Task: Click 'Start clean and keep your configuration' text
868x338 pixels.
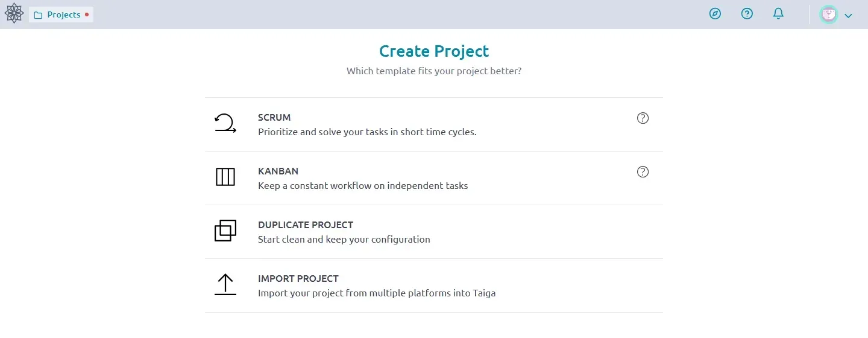Action: pyautogui.click(x=344, y=240)
